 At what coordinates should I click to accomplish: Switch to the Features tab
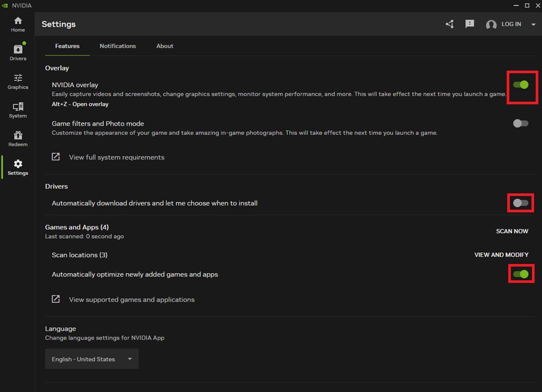67,46
